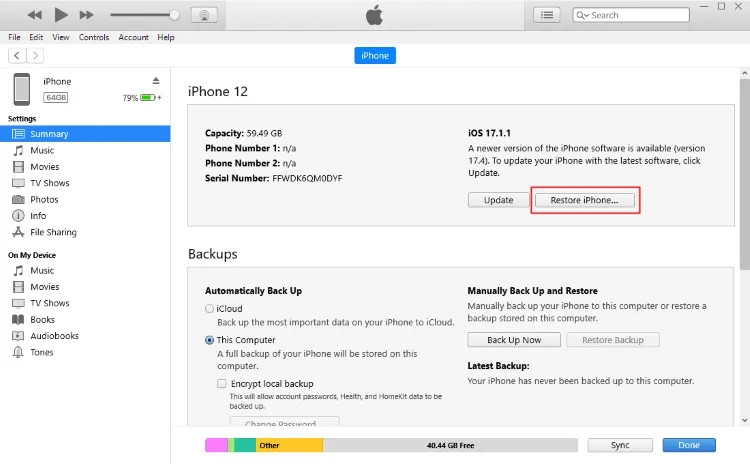This screenshot has height=464, width=750.
Task: Open the Controls menu
Action: pos(94,37)
